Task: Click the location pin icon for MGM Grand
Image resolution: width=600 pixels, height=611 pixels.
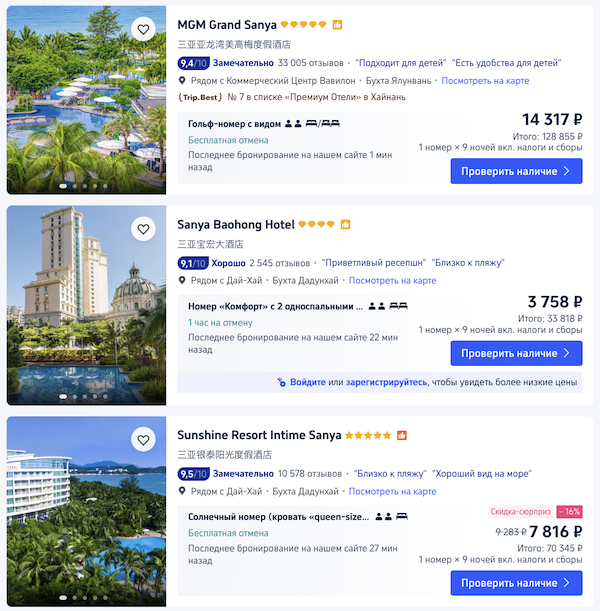Action: pos(182,81)
